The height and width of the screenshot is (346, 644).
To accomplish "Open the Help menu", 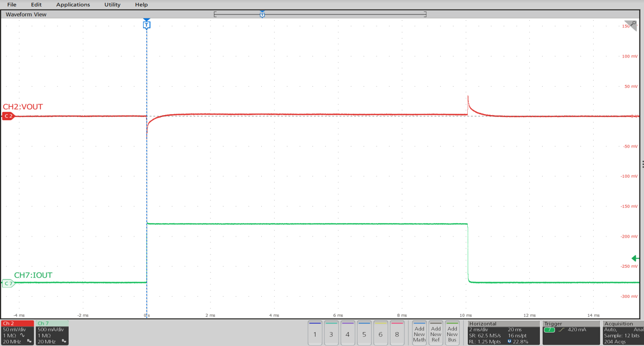I will point(142,4).
